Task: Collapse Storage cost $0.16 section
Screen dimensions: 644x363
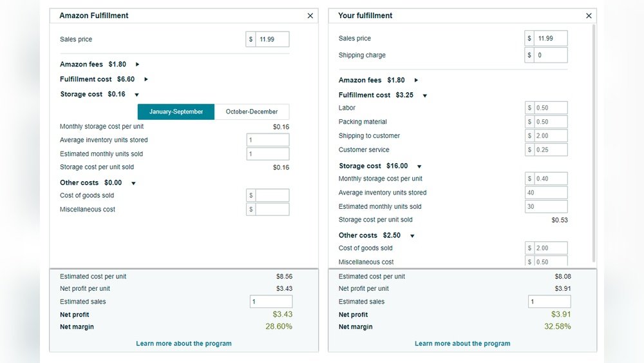Action: [137, 95]
